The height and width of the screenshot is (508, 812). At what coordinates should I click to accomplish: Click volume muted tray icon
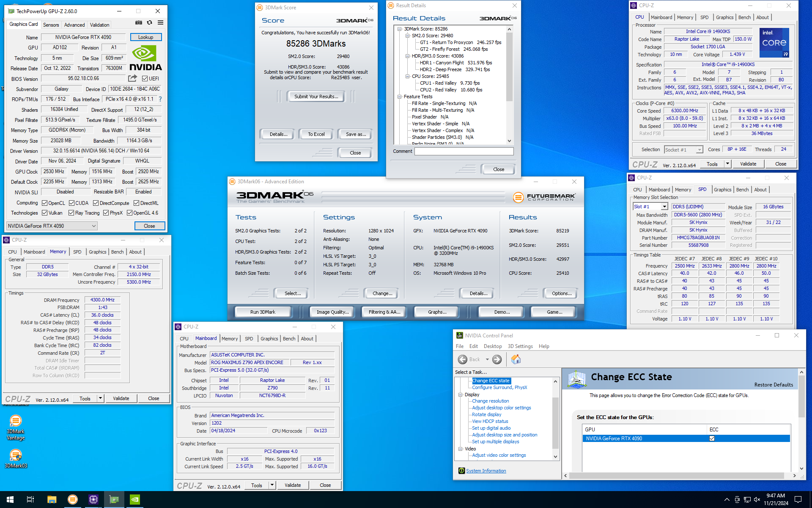(x=757, y=500)
